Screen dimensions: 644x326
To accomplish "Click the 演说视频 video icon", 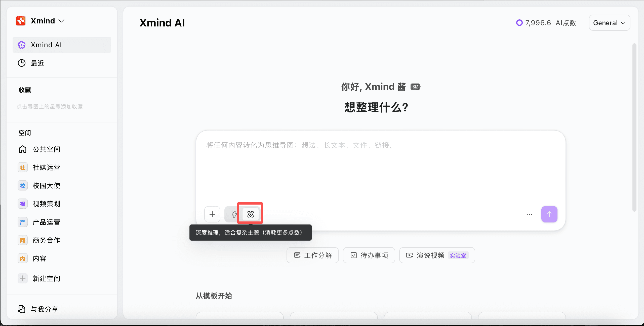I will pos(410,255).
